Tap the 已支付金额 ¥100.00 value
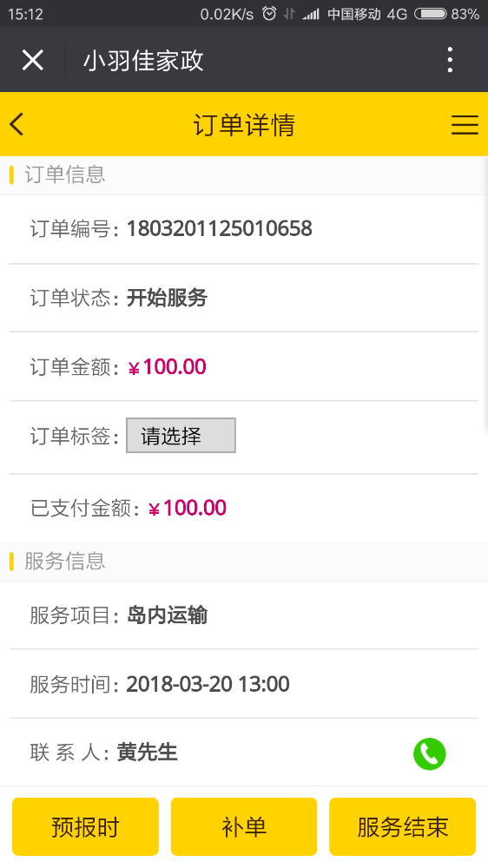The width and height of the screenshot is (488, 868). 188,508
